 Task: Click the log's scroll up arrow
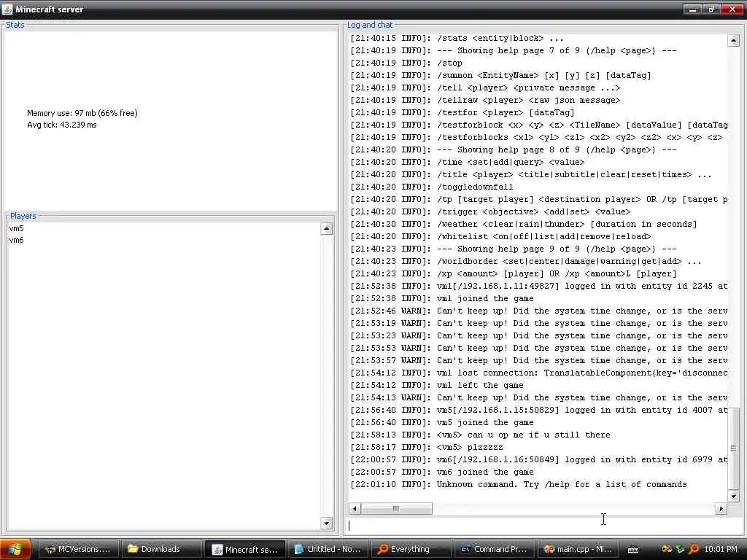coord(733,41)
